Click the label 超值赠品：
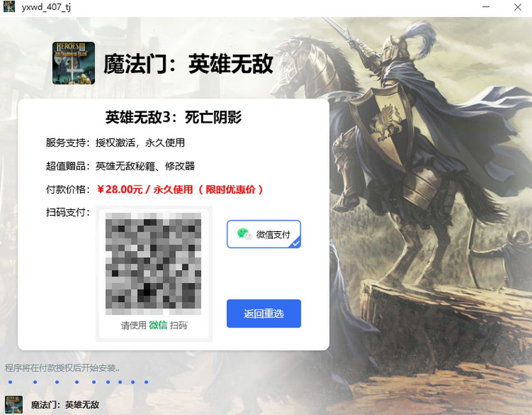532x415 pixels. click(x=68, y=166)
